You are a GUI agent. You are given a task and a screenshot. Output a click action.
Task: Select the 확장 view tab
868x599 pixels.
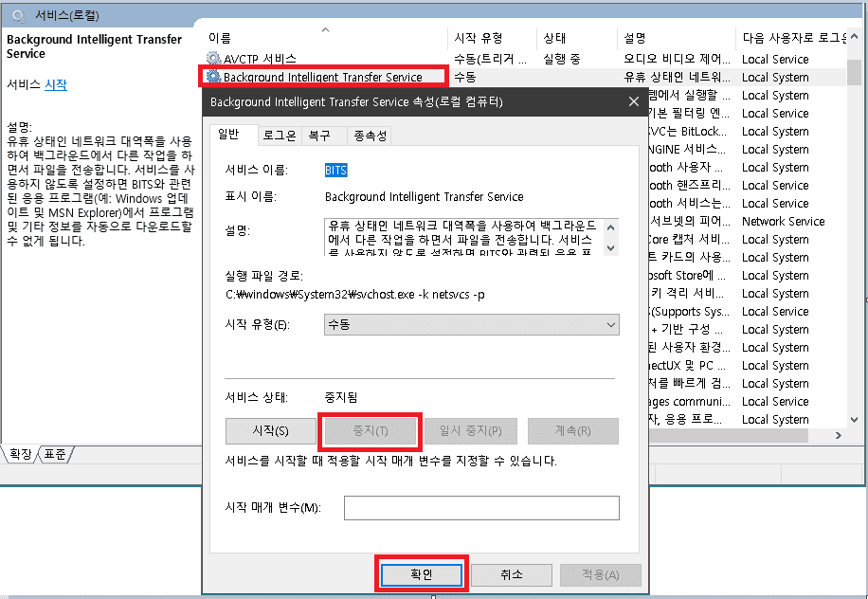point(21,455)
